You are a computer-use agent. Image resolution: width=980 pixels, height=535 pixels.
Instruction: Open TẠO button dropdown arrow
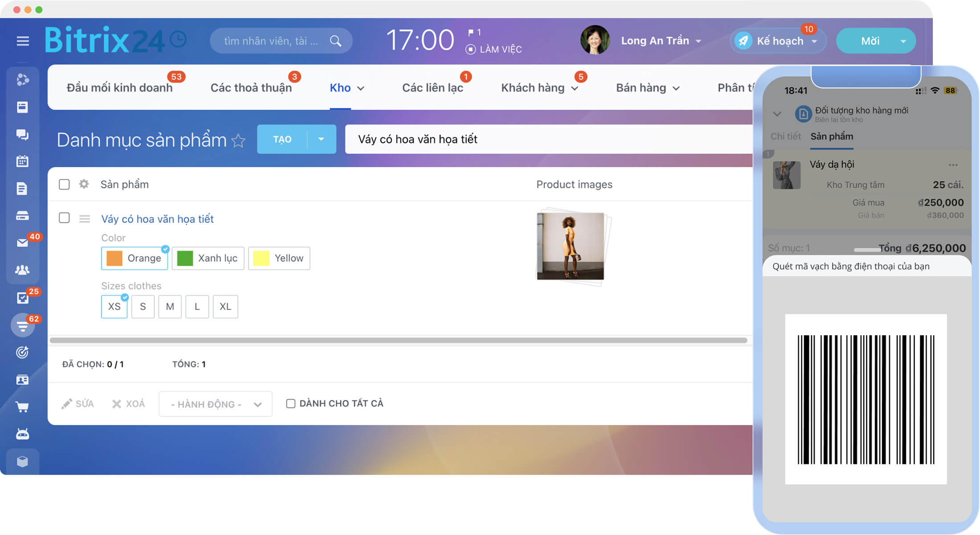[x=321, y=139]
